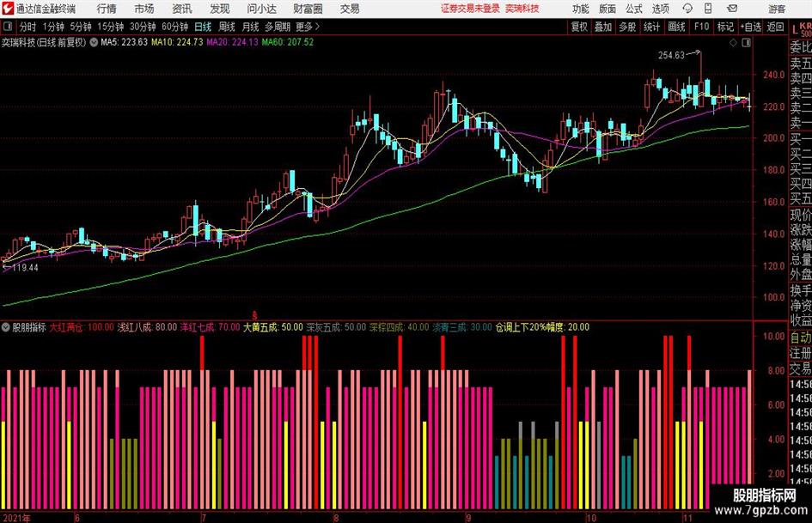Switch to 15分钟 period

(x=110, y=27)
